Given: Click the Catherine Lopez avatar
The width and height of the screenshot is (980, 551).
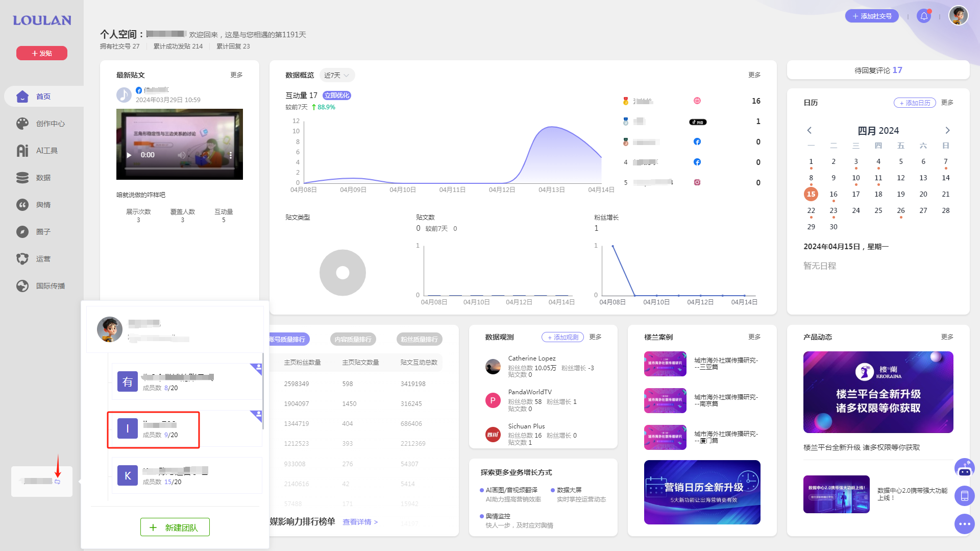Looking at the screenshot, I should pos(493,367).
